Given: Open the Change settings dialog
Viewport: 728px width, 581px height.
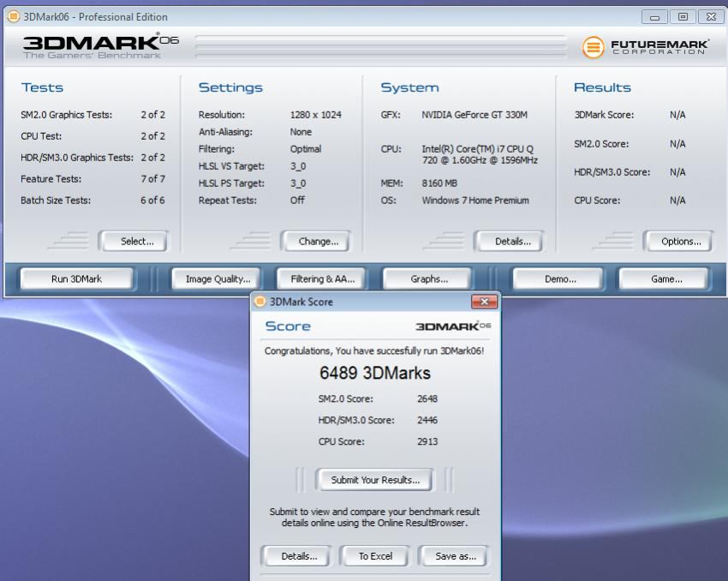Looking at the screenshot, I should (316, 241).
